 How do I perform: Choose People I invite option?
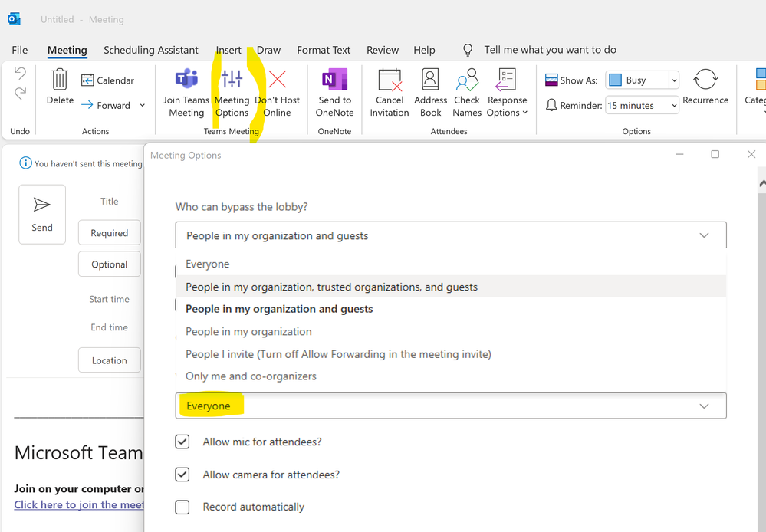[451, 354]
